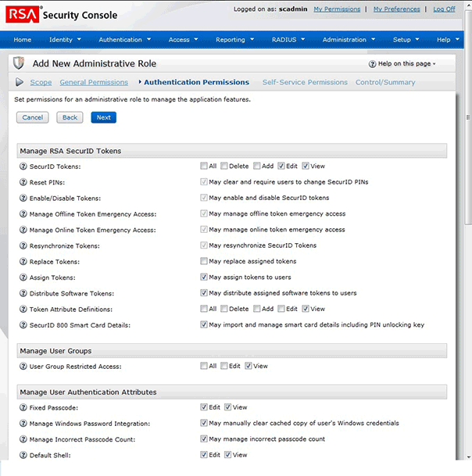This screenshot has height=476, width=472.
Task: Open help for Token Attribute Definitions
Action: pos(23,309)
